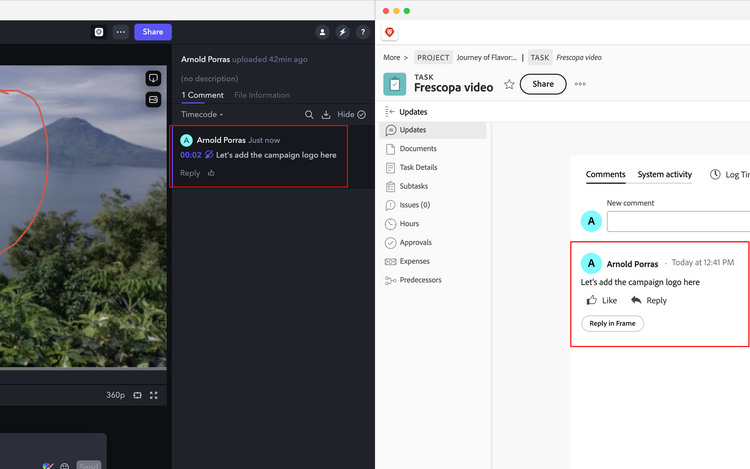Click the Reply in Frame button
The width and height of the screenshot is (750, 469).
[612, 323]
